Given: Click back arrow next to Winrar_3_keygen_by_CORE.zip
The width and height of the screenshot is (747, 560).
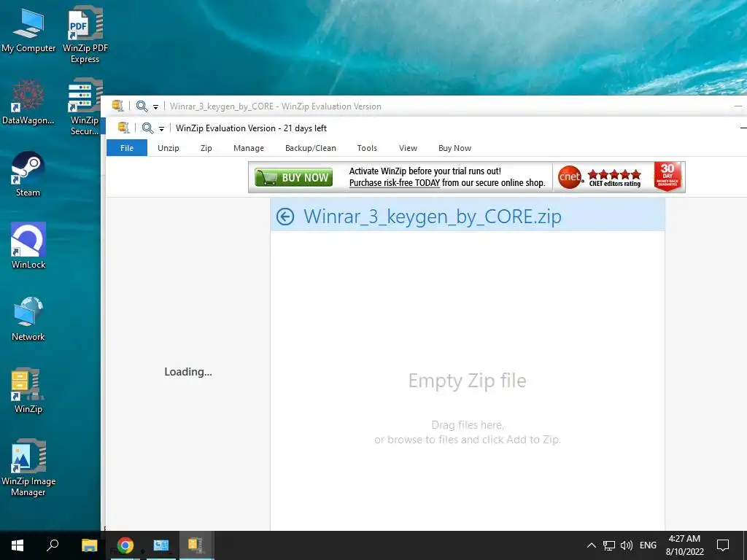Looking at the screenshot, I should click(285, 217).
